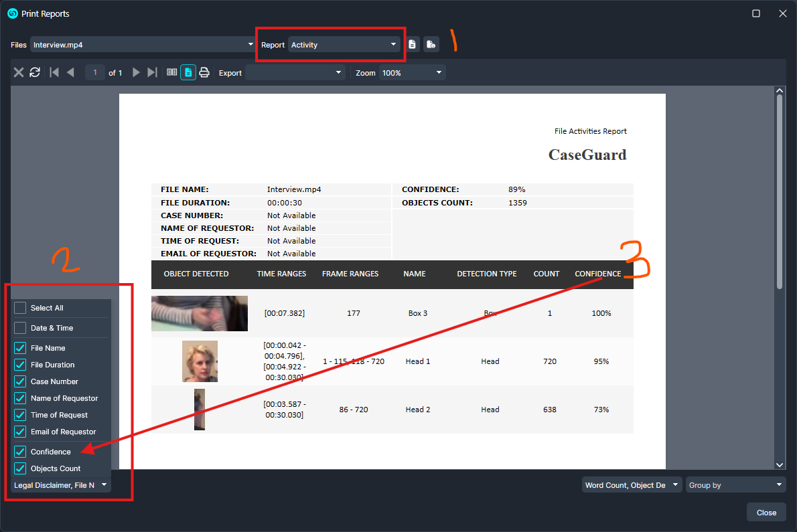The image size is (797, 532).
Task: Click the cancel X icon in toolbar
Action: click(x=19, y=72)
